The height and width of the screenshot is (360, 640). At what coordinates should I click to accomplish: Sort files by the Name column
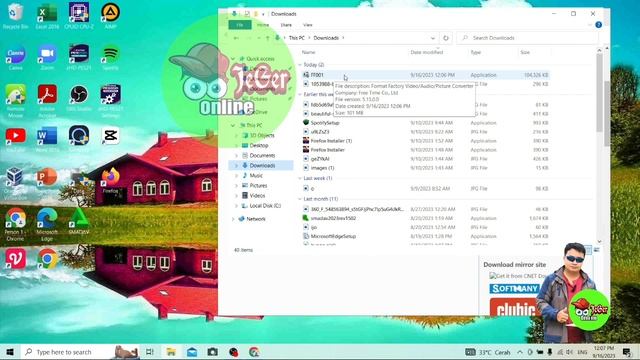click(308, 52)
